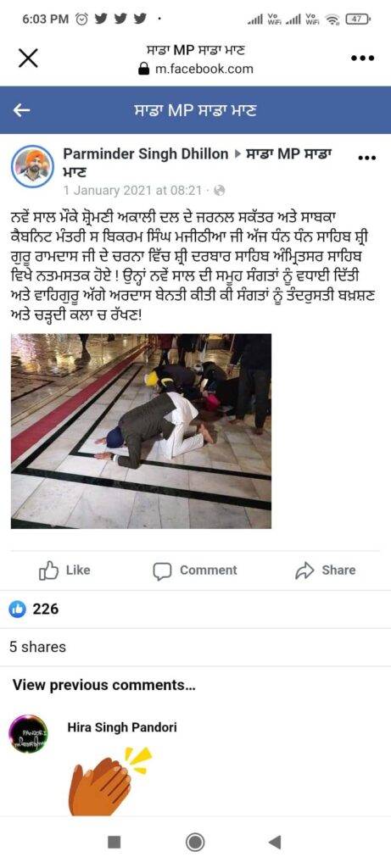Tap Parminder Singh Dhillon profile picture
Viewport: 391px width, 868px height.
click(32, 167)
